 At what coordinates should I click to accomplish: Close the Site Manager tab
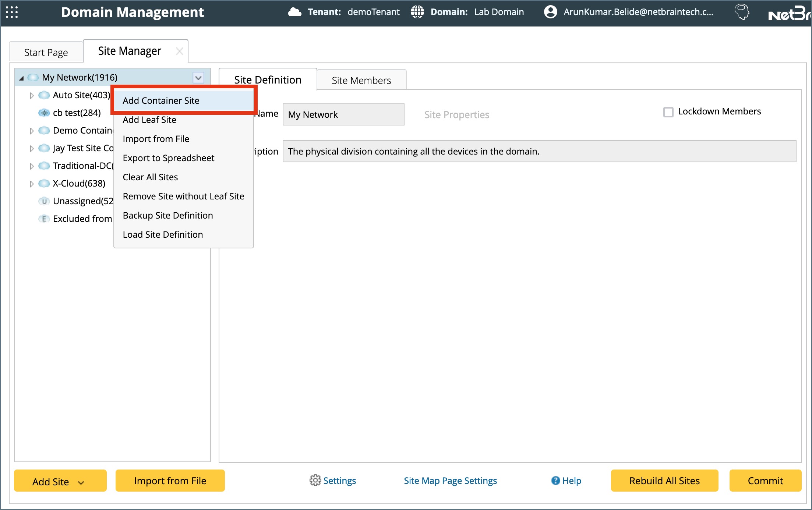click(x=180, y=51)
